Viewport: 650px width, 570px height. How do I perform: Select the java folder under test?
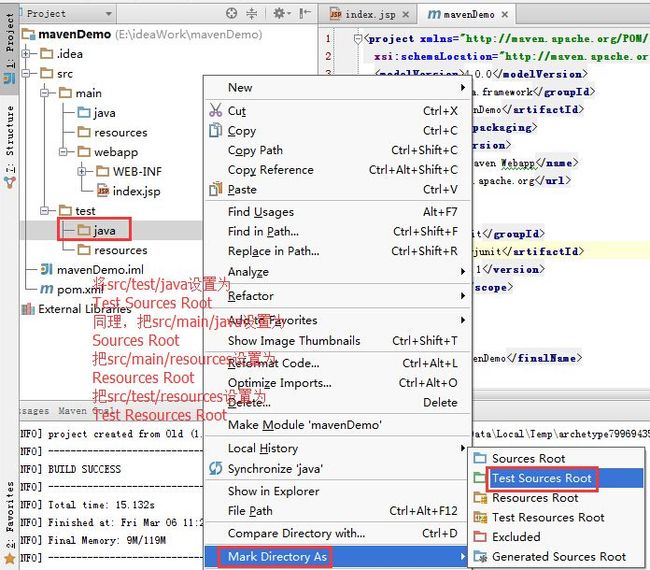click(x=97, y=230)
